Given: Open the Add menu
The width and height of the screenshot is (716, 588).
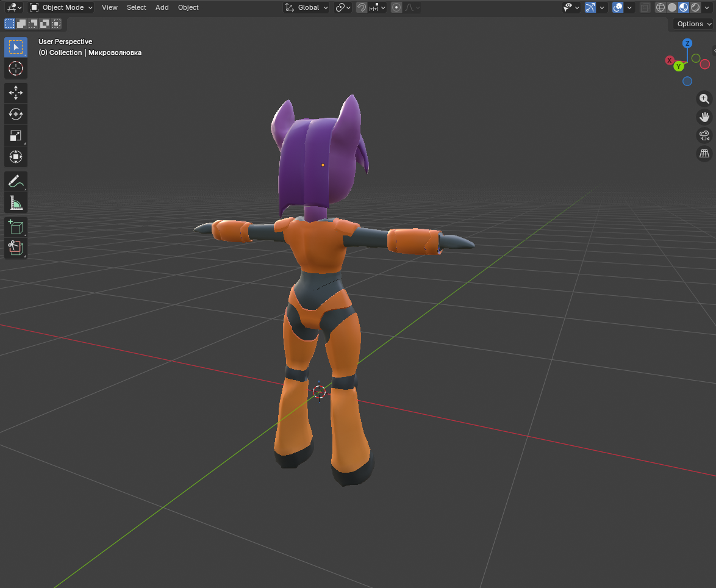Looking at the screenshot, I should (x=162, y=7).
